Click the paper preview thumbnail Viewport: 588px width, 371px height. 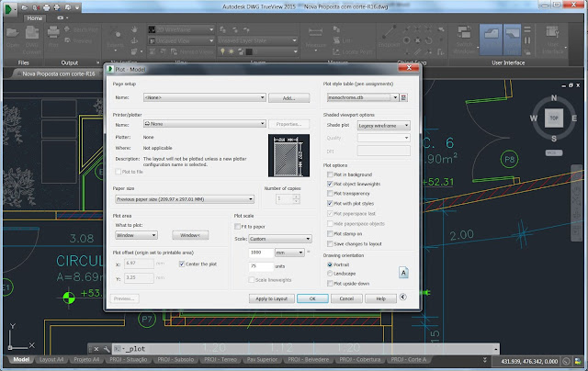click(288, 156)
